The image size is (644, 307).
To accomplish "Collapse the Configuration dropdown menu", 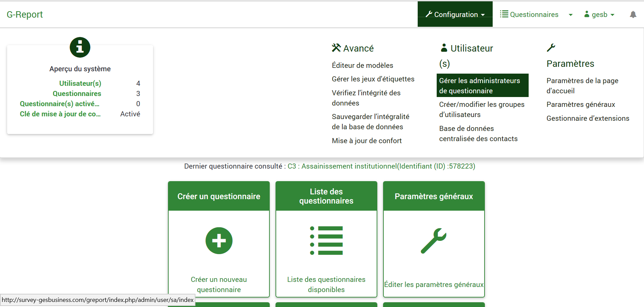I will coord(455,14).
